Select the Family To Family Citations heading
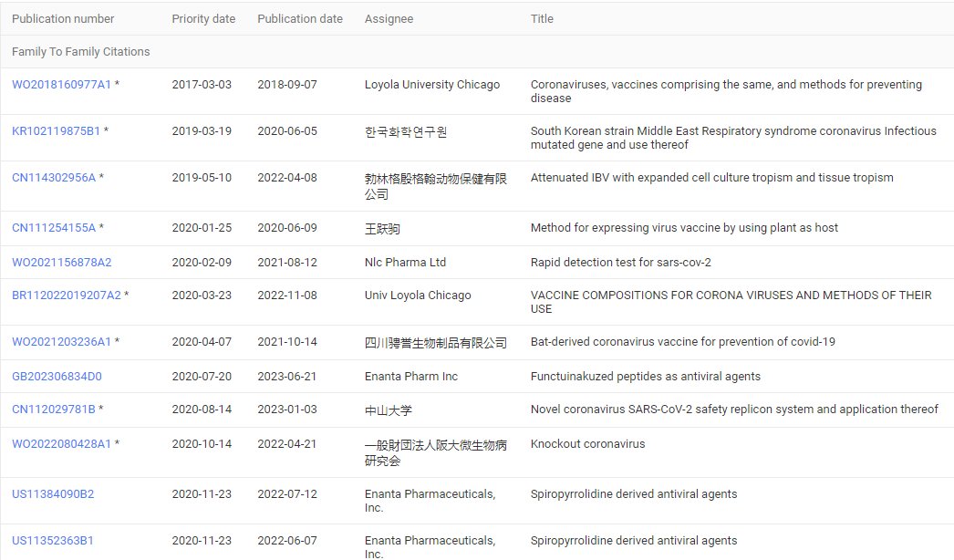The height and width of the screenshot is (560, 954). pos(81,52)
